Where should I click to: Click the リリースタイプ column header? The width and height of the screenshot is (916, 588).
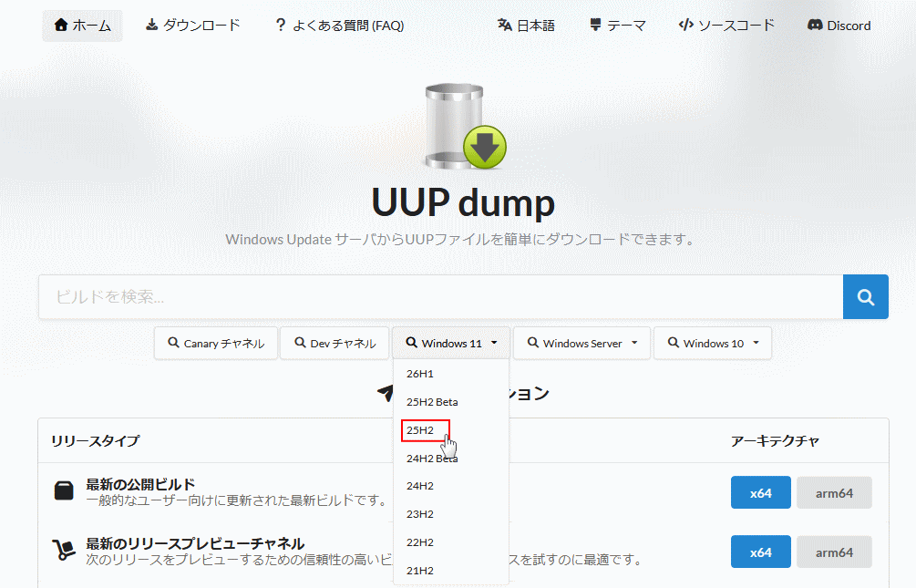click(x=95, y=440)
